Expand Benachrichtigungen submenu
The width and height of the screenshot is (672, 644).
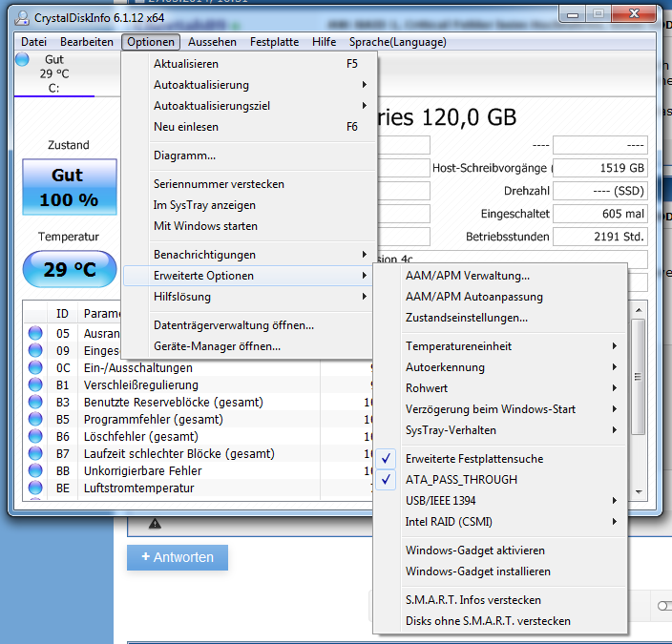pos(248,255)
